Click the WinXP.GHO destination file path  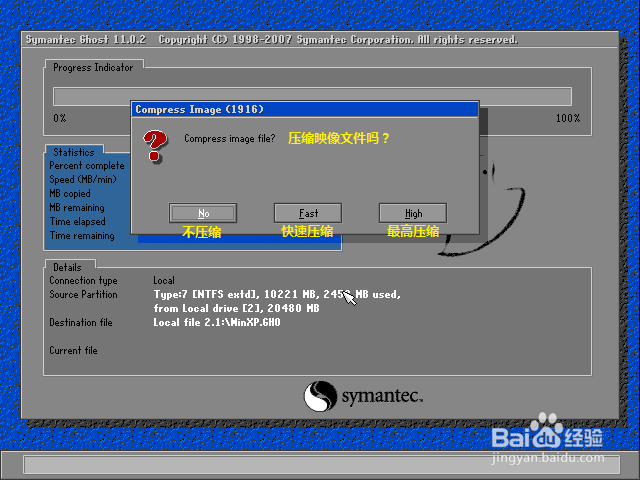[x=217, y=322]
